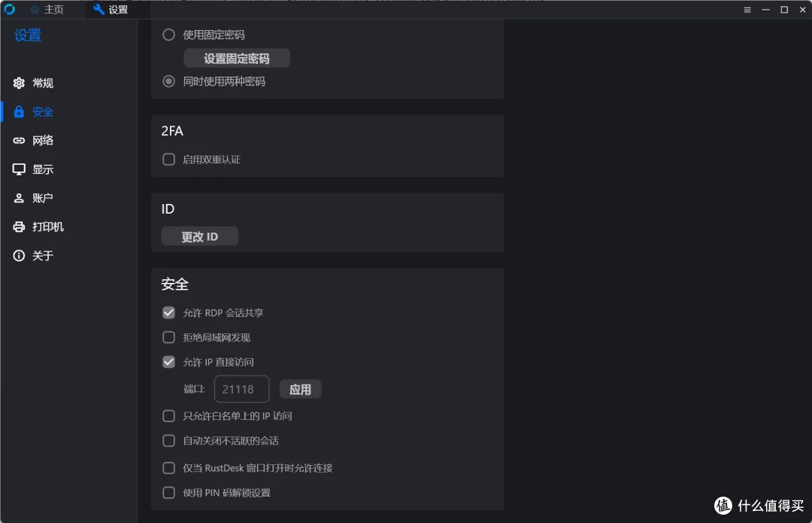The image size is (812, 523).
Task: Toggle 允许 IP 直接访问 checkbox
Action: coord(169,362)
